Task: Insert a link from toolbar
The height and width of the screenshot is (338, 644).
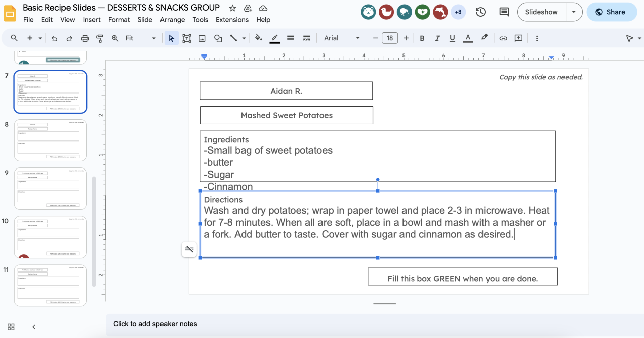Action: (x=503, y=38)
